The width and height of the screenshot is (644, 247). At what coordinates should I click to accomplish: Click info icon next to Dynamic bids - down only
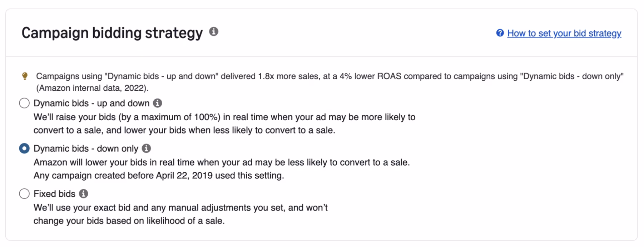(146, 148)
